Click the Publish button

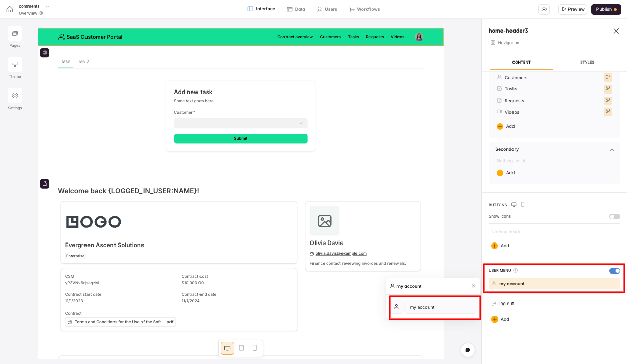pos(606,9)
